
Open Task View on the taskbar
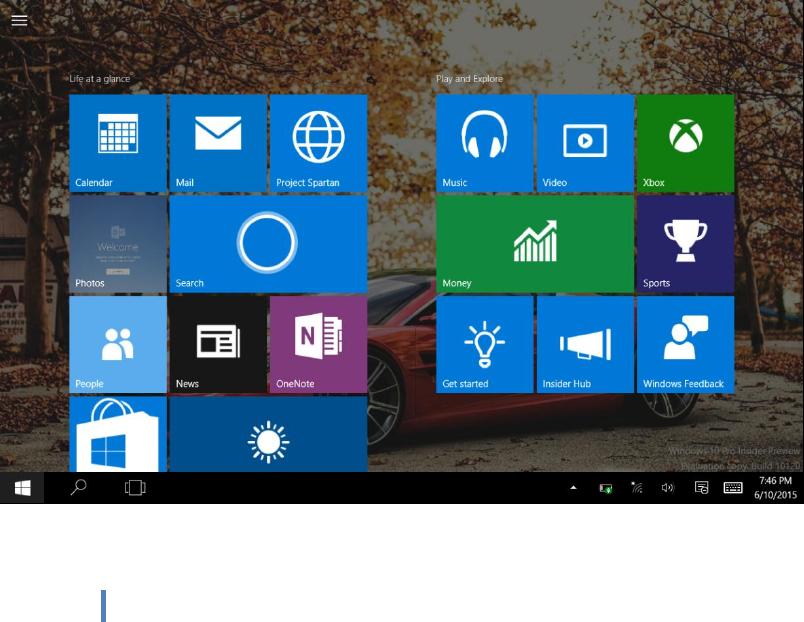(135, 487)
